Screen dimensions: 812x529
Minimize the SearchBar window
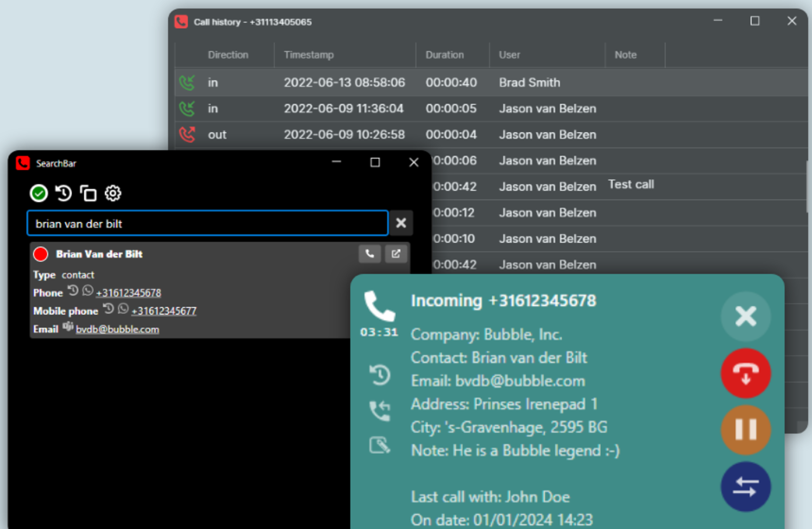pos(337,162)
